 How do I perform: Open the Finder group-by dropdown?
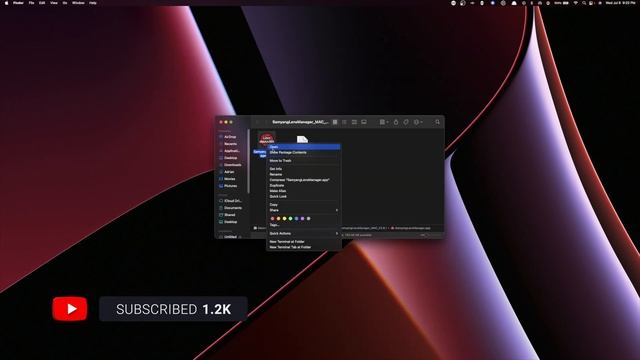[384, 122]
